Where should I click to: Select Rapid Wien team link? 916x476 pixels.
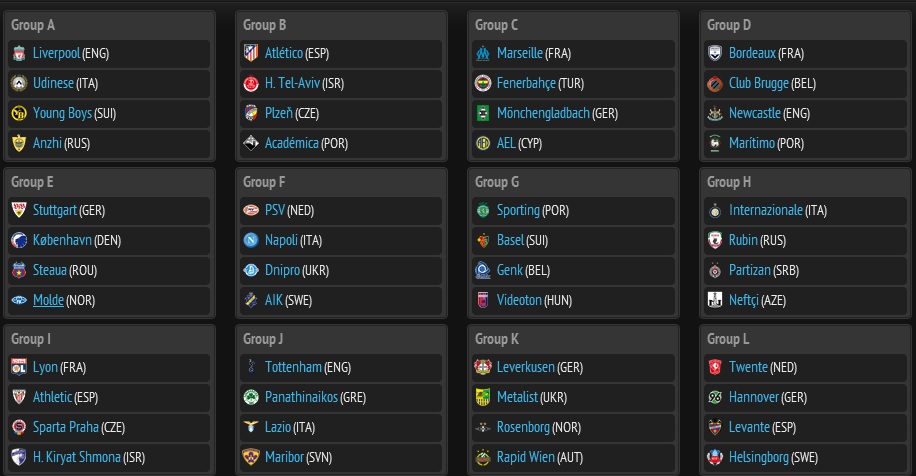point(525,457)
